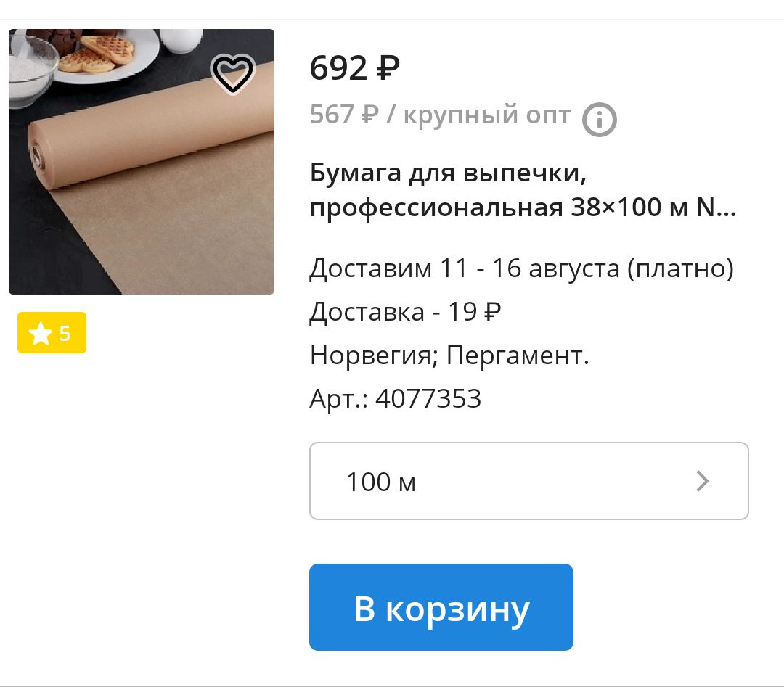Click the 567 ₽ wholesale price
784x695 pixels.
click(x=344, y=115)
